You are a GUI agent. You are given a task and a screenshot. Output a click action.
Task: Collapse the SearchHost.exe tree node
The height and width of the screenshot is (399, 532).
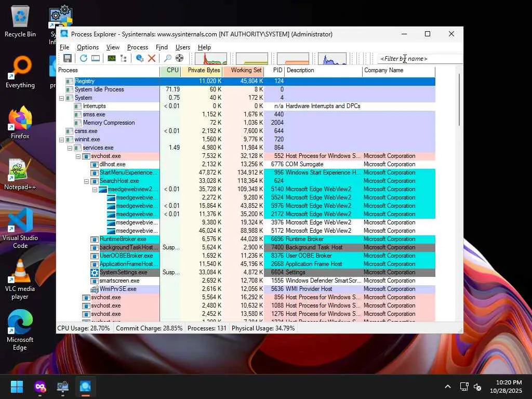click(x=86, y=181)
